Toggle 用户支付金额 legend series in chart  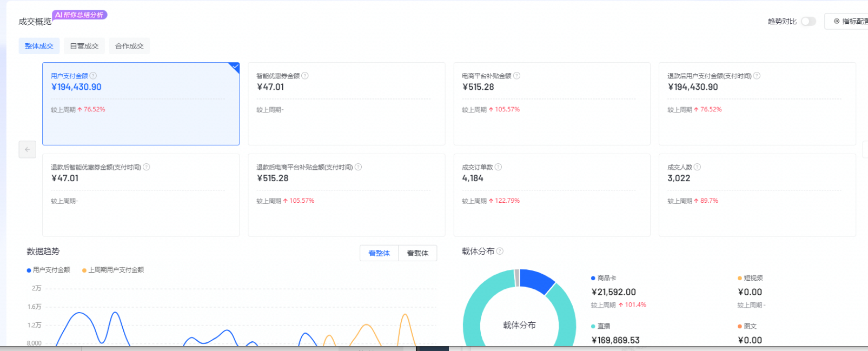[x=49, y=270]
